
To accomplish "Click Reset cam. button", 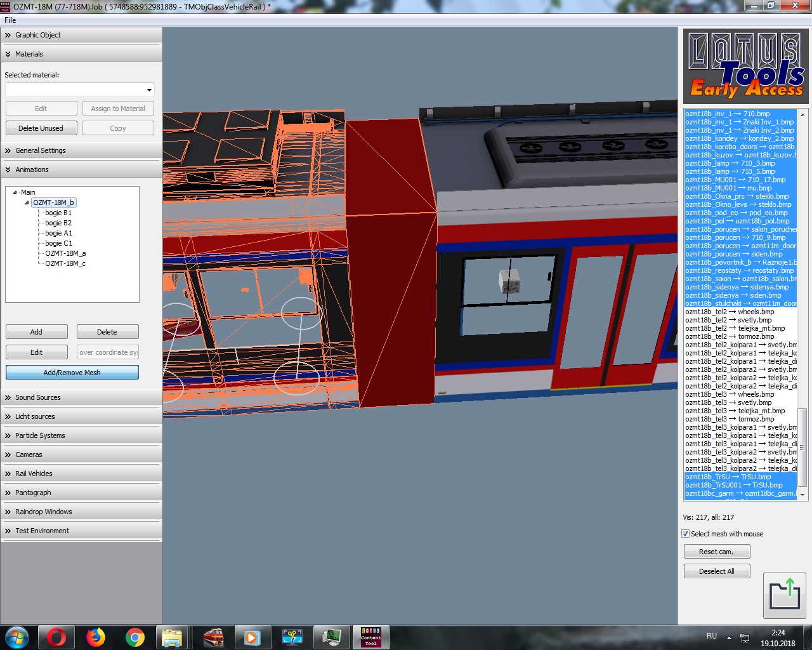I will click(x=716, y=552).
